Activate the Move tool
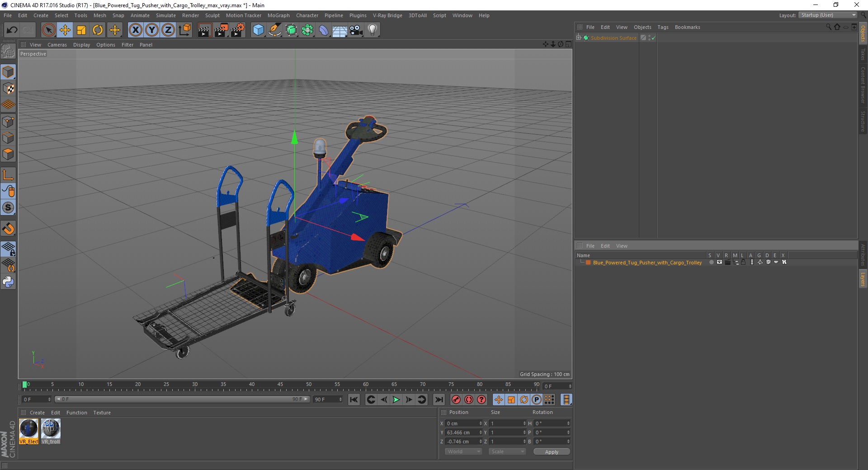 pyautogui.click(x=65, y=30)
